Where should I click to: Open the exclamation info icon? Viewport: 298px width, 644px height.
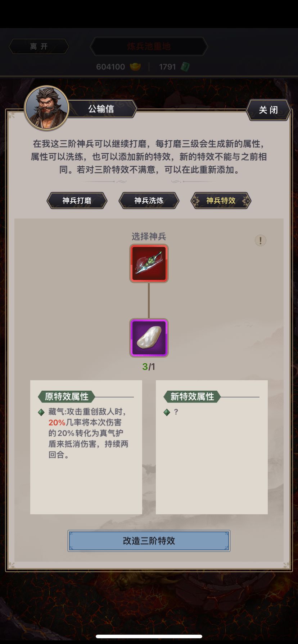(x=261, y=240)
